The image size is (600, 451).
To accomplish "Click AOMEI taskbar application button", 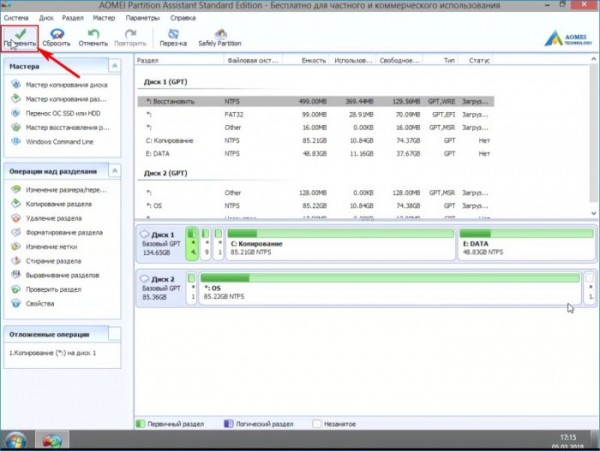I will click(52, 440).
